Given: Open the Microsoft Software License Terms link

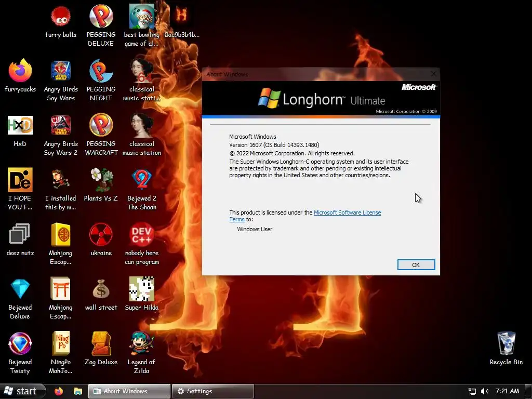Looking at the screenshot, I should coord(347,212).
